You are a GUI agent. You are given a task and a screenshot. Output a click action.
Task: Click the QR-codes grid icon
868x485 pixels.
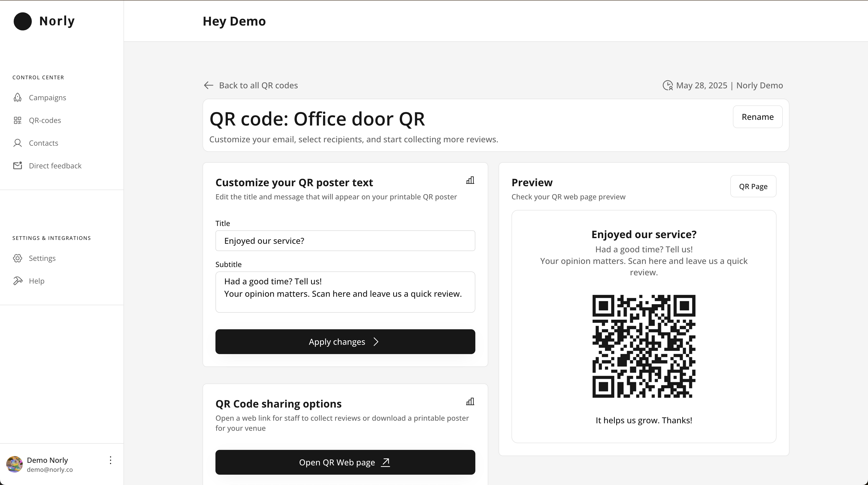pyautogui.click(x=18, y=121)
